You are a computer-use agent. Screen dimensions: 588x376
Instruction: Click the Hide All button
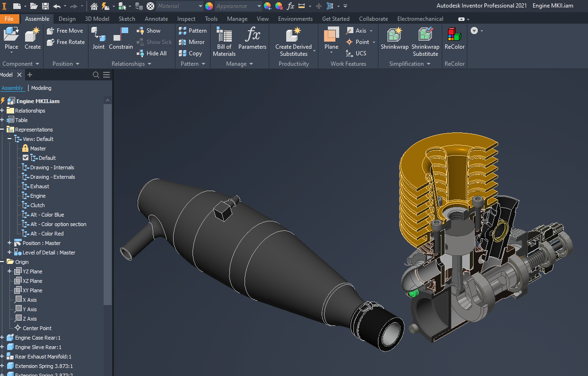coord(156,53)
